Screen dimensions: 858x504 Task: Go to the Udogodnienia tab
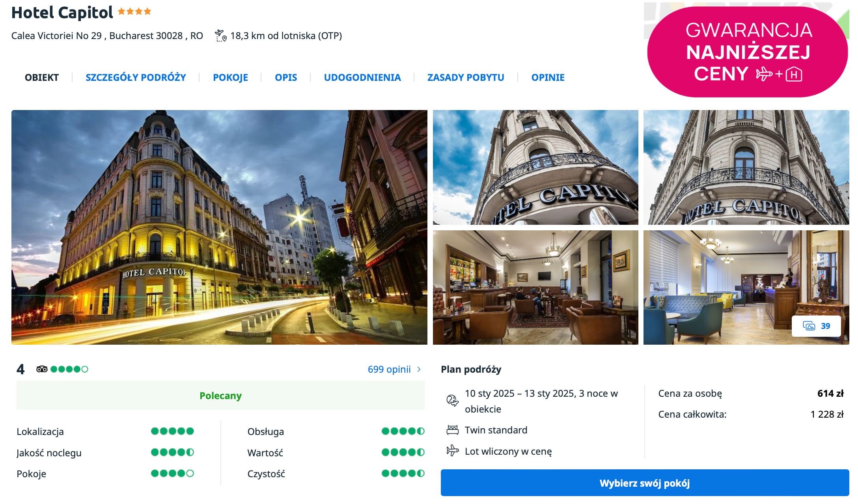click(362, 77)
